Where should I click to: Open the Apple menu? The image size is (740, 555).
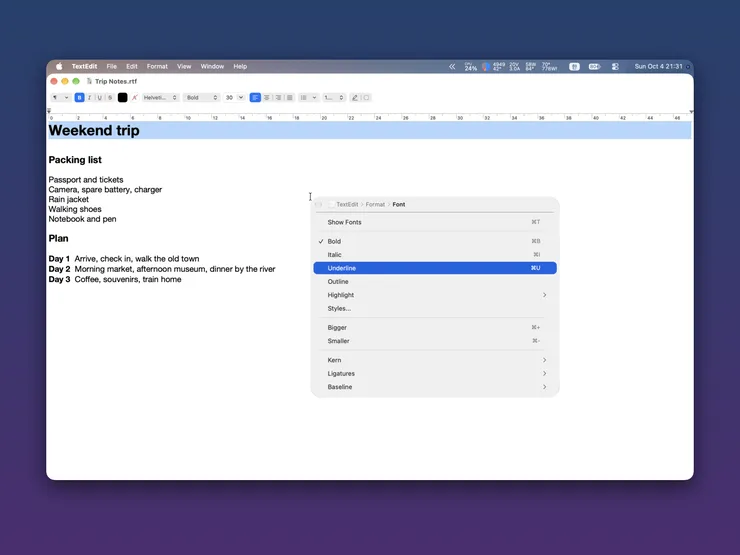pyautogui.click(x=59, y=67)
